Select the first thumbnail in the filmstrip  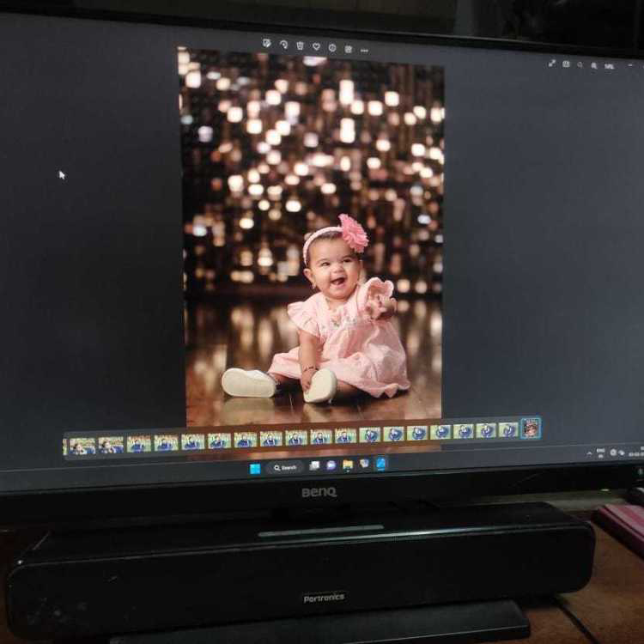click(x=82, y=445)
